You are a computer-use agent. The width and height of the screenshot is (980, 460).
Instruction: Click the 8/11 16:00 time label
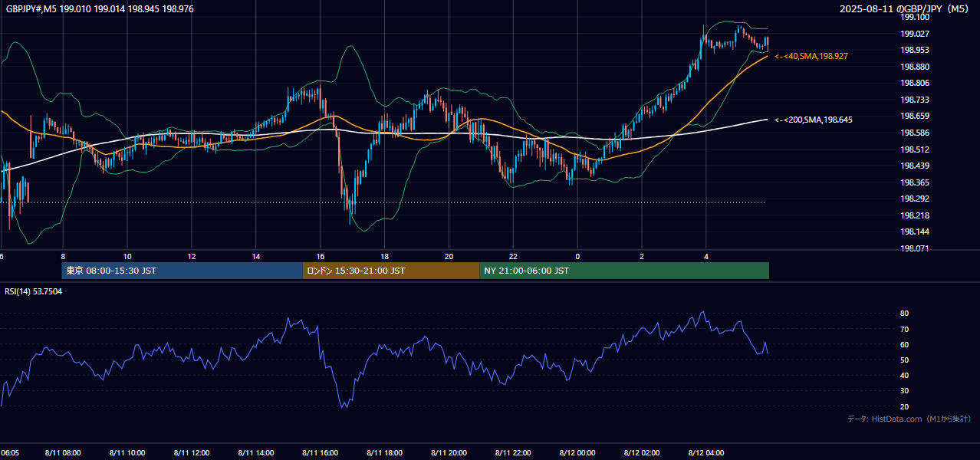pyautogui.click(x=321, y=453)
